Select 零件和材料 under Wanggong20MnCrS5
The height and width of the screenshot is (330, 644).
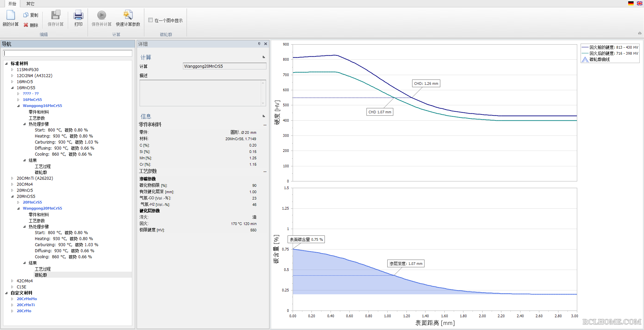tap(39, 215)
